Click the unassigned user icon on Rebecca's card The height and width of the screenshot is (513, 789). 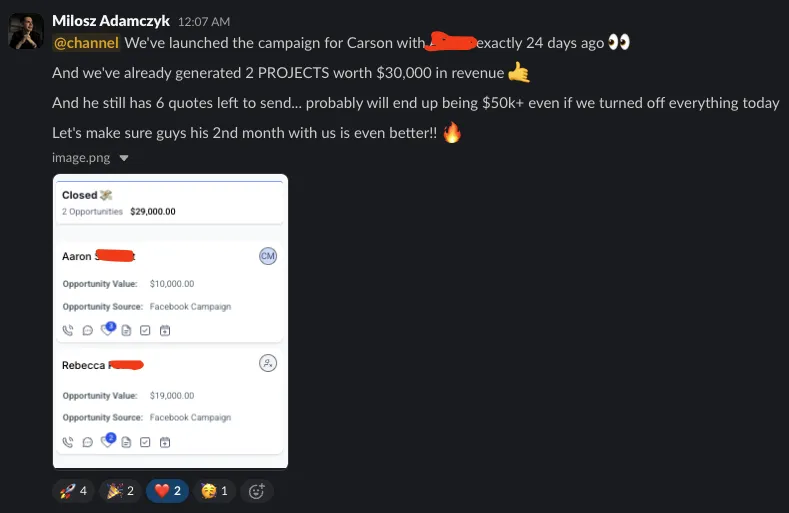pos(268,363)
